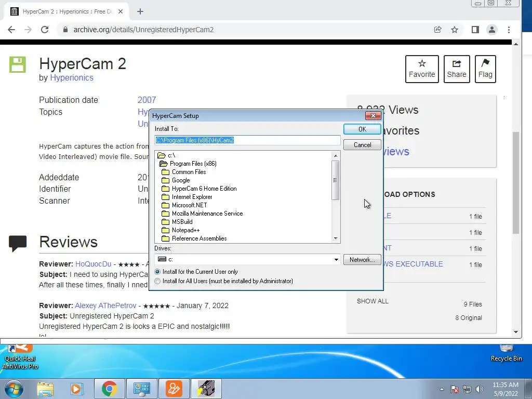Select the Internet Explorer folder
Screen dimensions: 532x399
[187, 197]
